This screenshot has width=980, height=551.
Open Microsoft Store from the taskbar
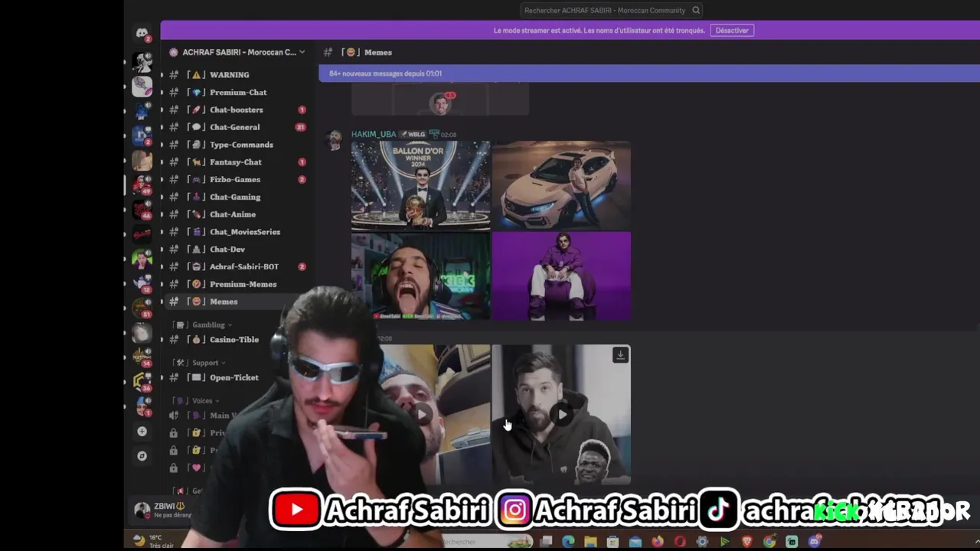[x=612, y=542]
